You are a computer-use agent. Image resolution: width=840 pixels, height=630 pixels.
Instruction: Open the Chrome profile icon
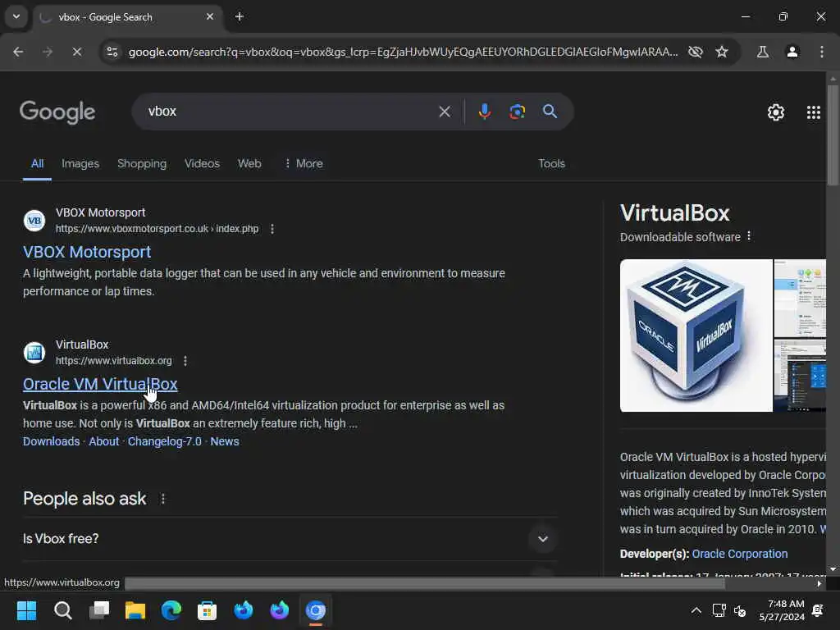coord(792,52)
